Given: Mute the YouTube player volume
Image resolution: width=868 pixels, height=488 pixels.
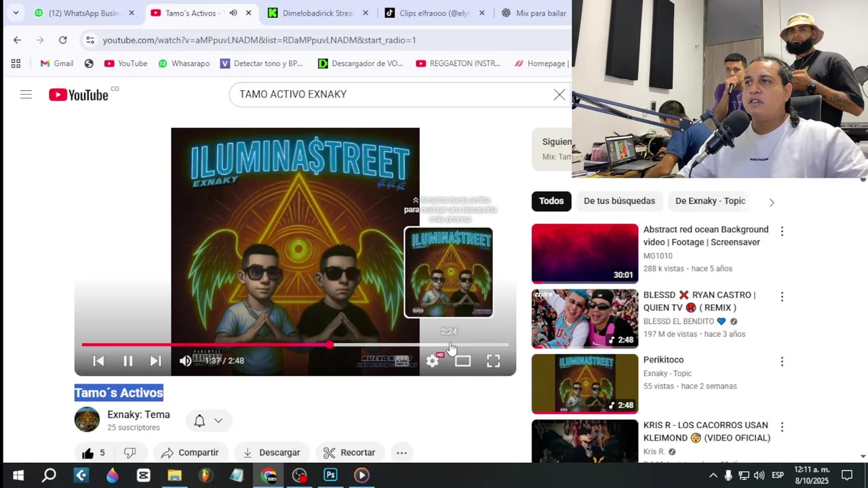Looking at the screenshot, I should [185, 361].
